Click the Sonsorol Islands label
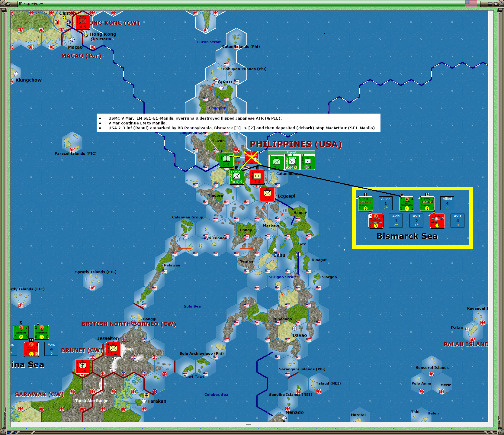 point(432,368)
